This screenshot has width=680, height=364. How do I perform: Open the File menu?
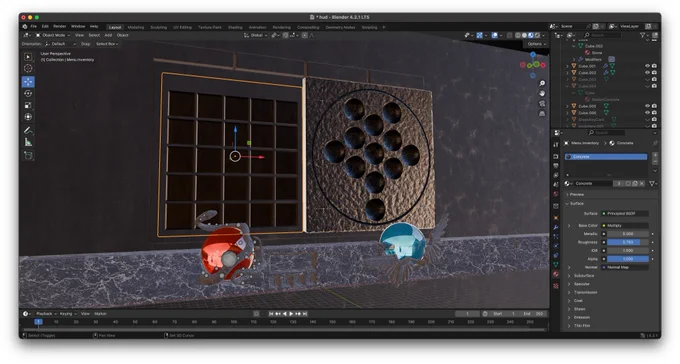coord(33,26)
